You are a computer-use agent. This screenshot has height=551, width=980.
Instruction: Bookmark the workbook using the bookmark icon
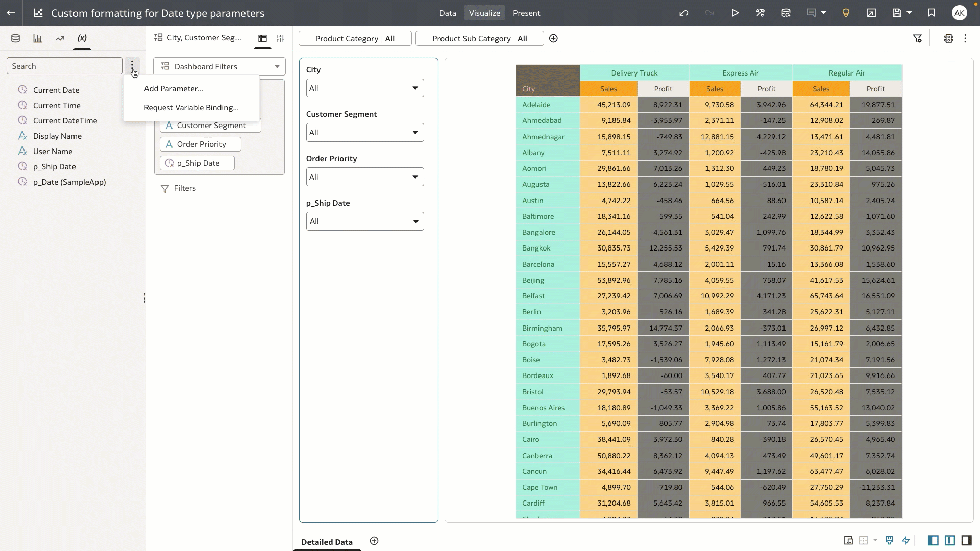[x=931, y=13]
